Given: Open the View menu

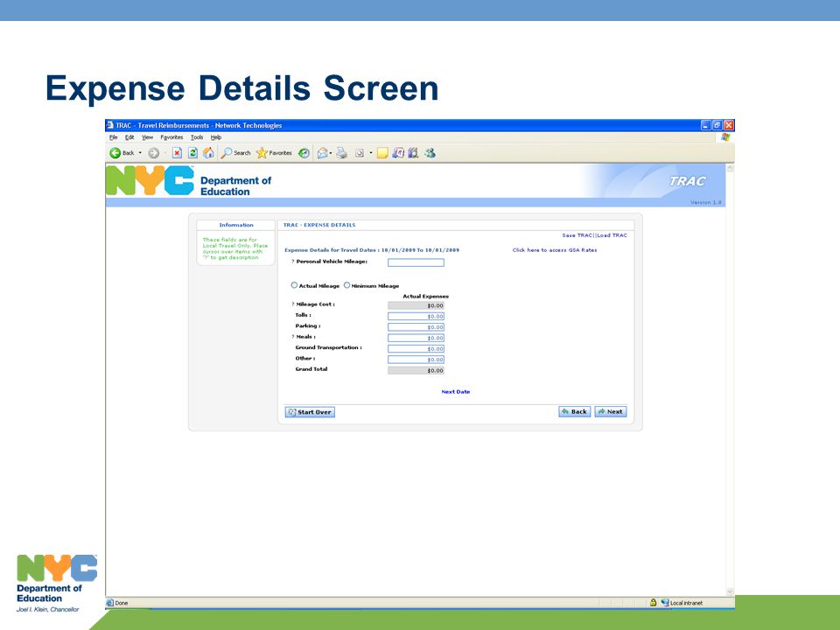Looking at the screenshot, I should coord(147,137).
